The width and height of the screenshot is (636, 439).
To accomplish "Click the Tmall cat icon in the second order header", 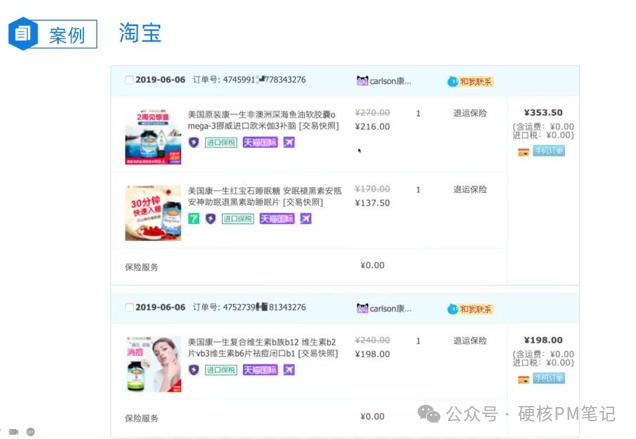I will (362, 308).
